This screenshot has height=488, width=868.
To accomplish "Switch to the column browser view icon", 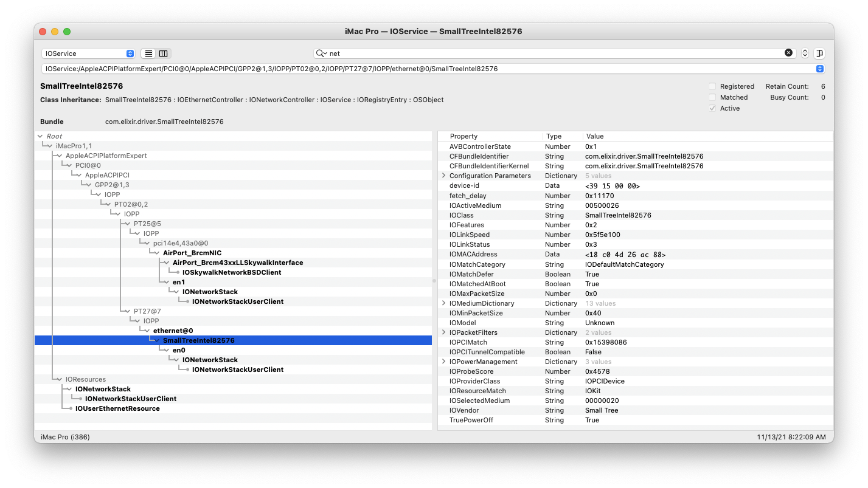I will point(163,53).
